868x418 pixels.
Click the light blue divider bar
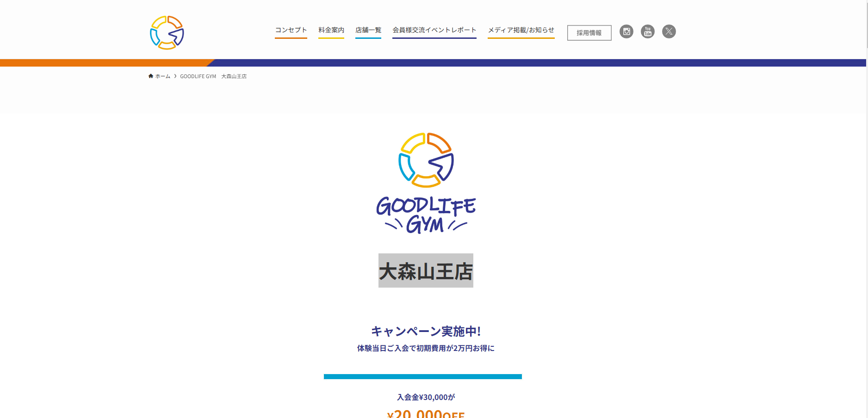[x=422, y=377]
